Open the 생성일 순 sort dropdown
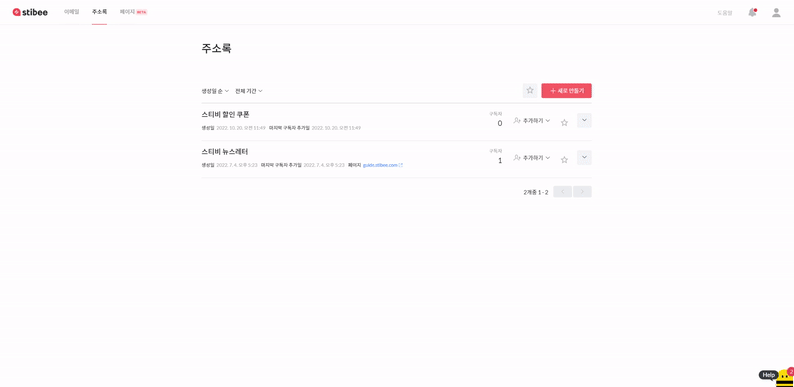This screenshot has height=387, width=794. (x=215, y=91)
